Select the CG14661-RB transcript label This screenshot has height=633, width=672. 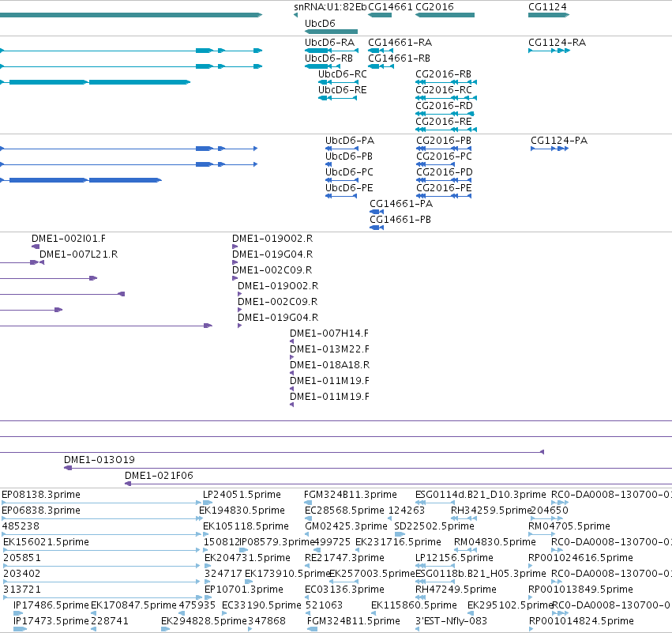pyautogui.click(x=399, y=58)
